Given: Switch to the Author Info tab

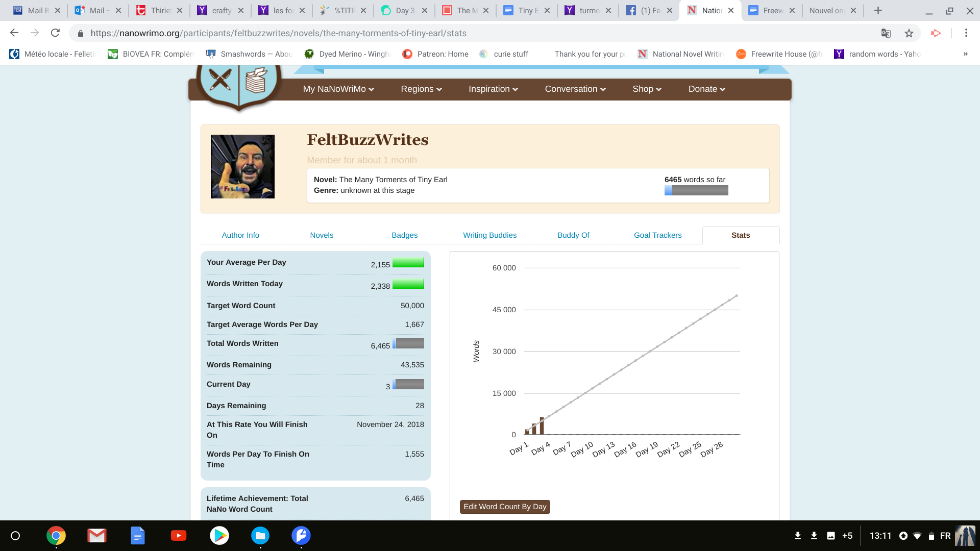Looking at the screenshot, I should click(240, 235).
